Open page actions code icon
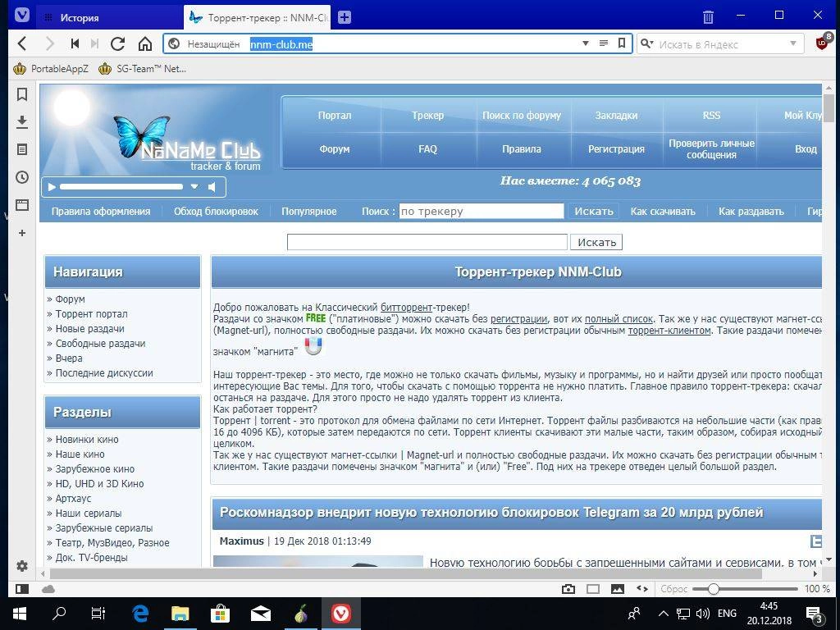 (x=641, y=588)
